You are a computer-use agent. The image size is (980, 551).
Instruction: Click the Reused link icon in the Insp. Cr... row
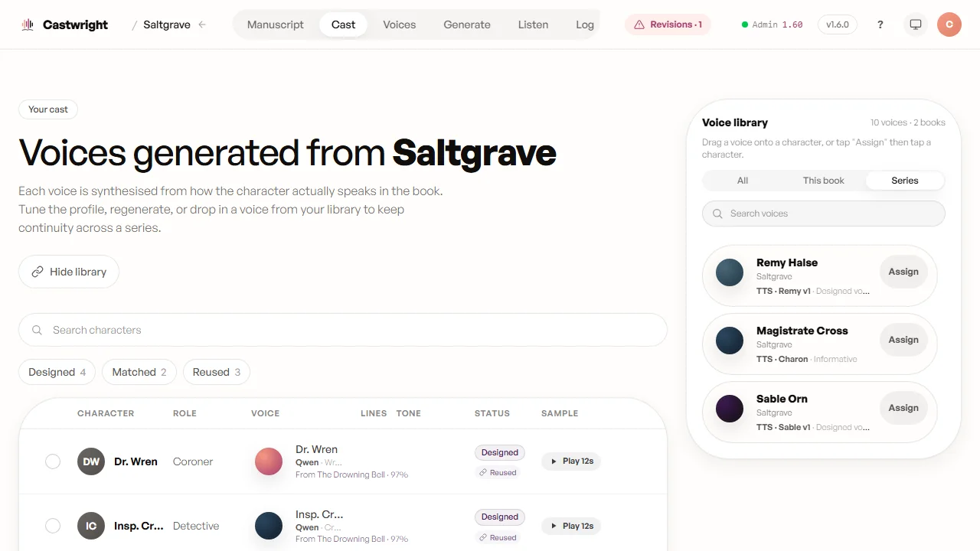(483, 538)
